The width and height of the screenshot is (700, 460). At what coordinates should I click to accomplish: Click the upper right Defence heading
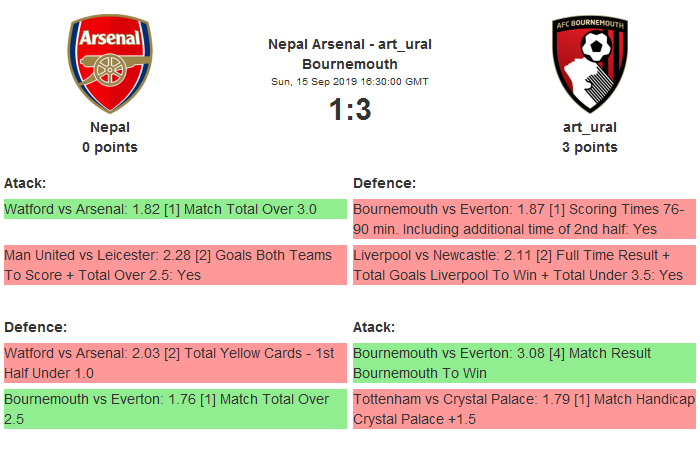(x=384, y=183)
